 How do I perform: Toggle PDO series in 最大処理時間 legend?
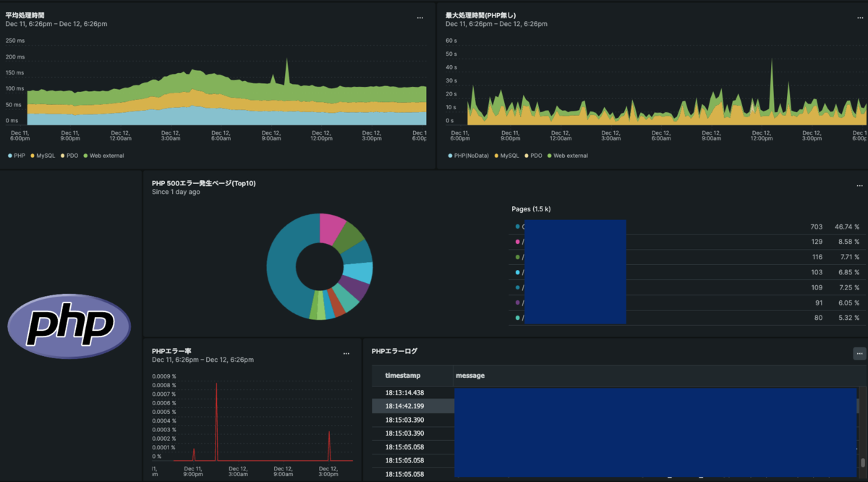tap(533, 156)
